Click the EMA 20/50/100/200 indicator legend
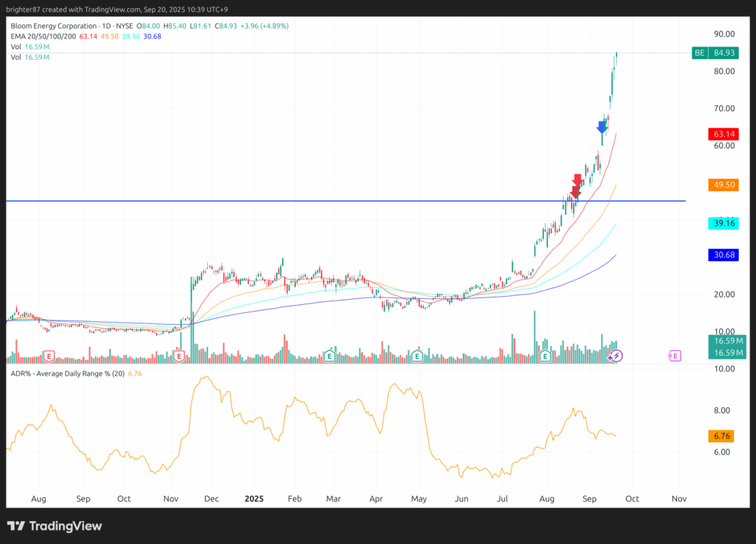This screenshot has height=544, width=756. pyautogui.click(x=44, y=37)
